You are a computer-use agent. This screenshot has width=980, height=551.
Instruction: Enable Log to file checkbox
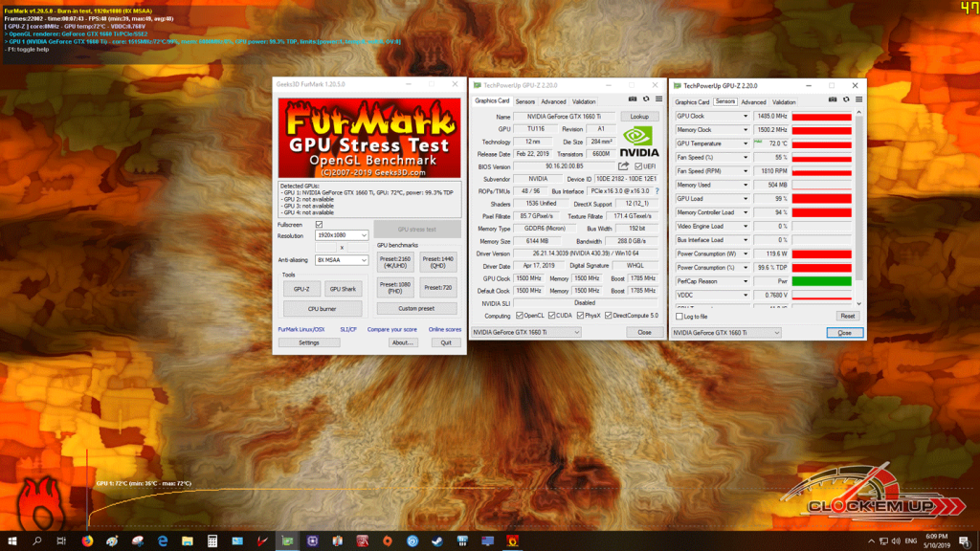point(679,317)
